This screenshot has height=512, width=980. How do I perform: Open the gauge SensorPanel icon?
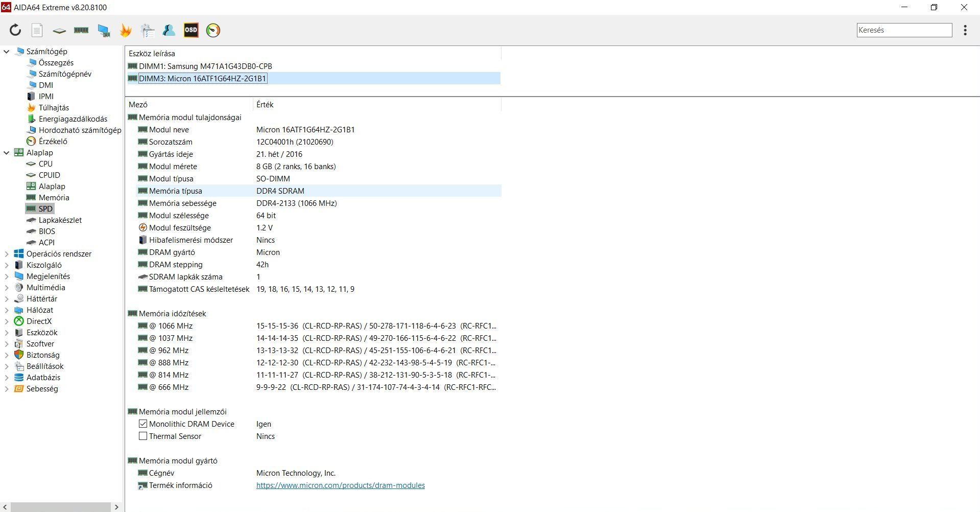(213, 30)
